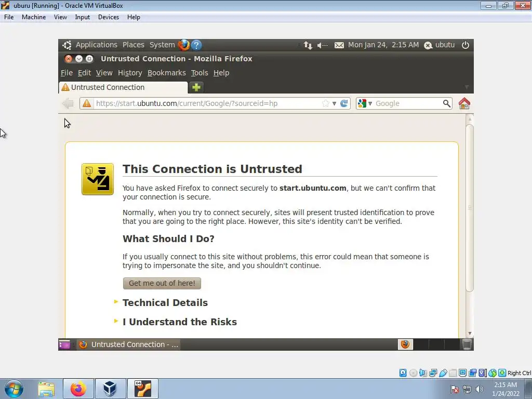Click the VirtualBox mouse integration icon
532x399 pixels.
click(493, 373)
